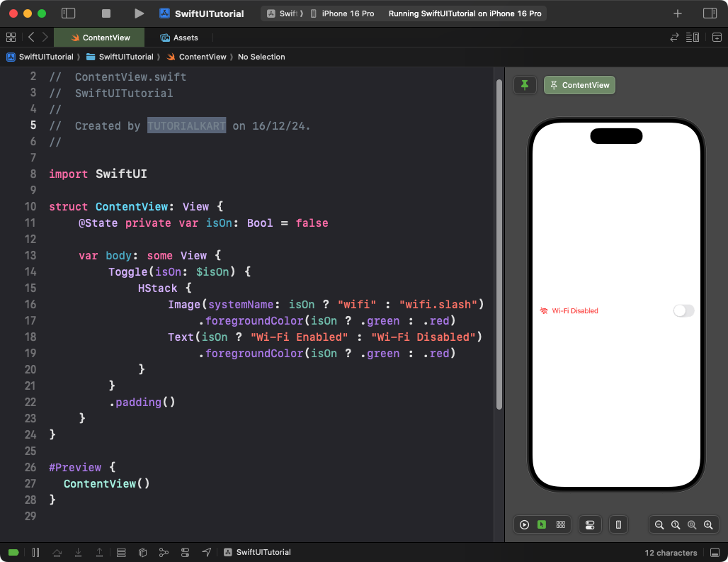Viewport: 728px width, 562px height.
Task: Switch to the Assets tab
Action: (x=179, y=37)
